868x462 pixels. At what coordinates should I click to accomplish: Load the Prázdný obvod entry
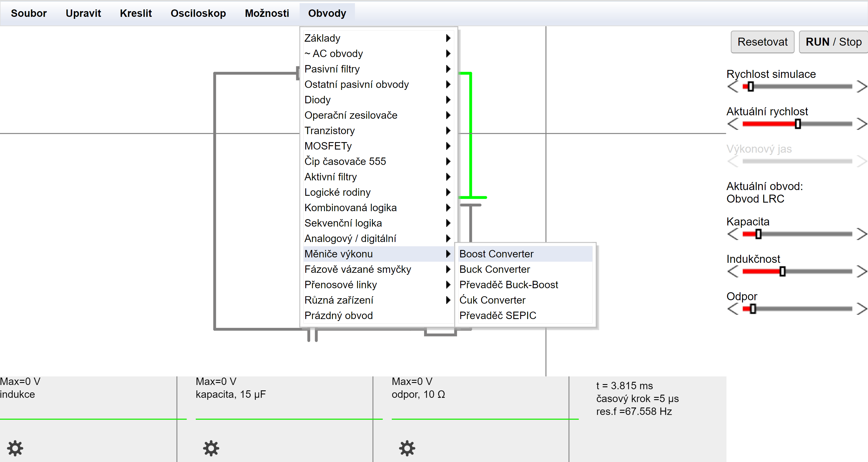338,315
